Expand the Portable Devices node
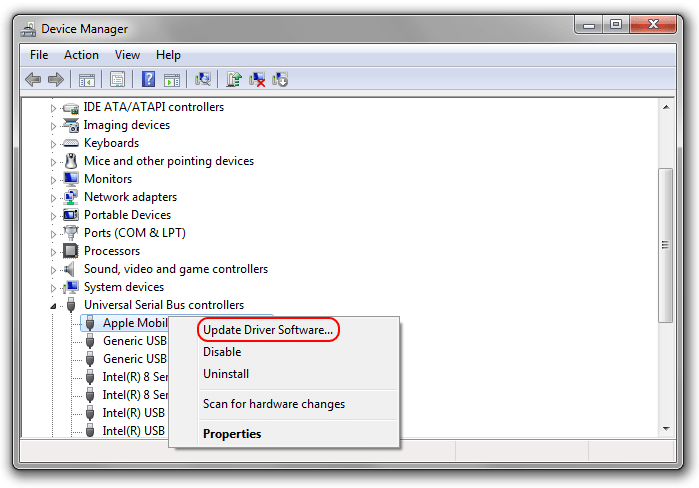The image size is (699, 488). click(x=53, y=216)
